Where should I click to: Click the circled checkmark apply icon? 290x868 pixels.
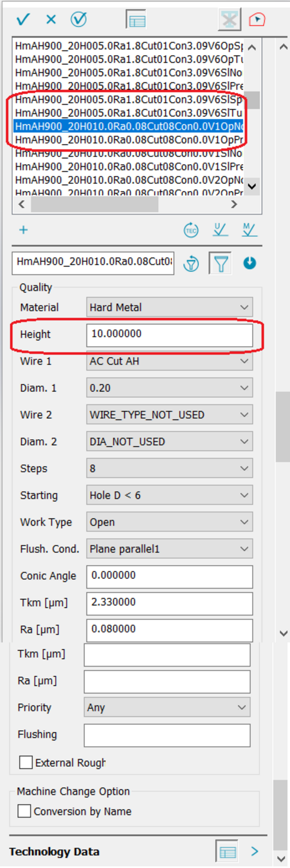click(78, 19)
